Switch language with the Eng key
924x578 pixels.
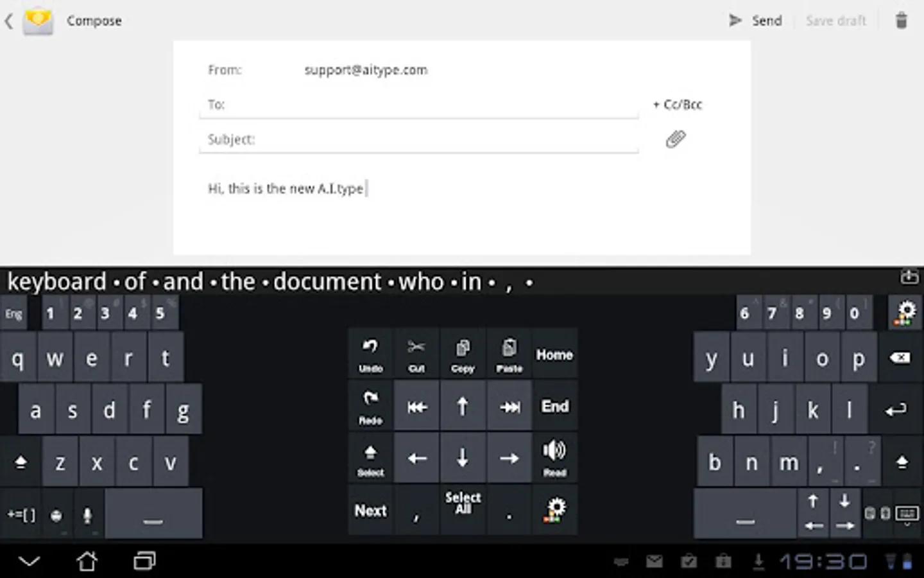coord(13,313)
